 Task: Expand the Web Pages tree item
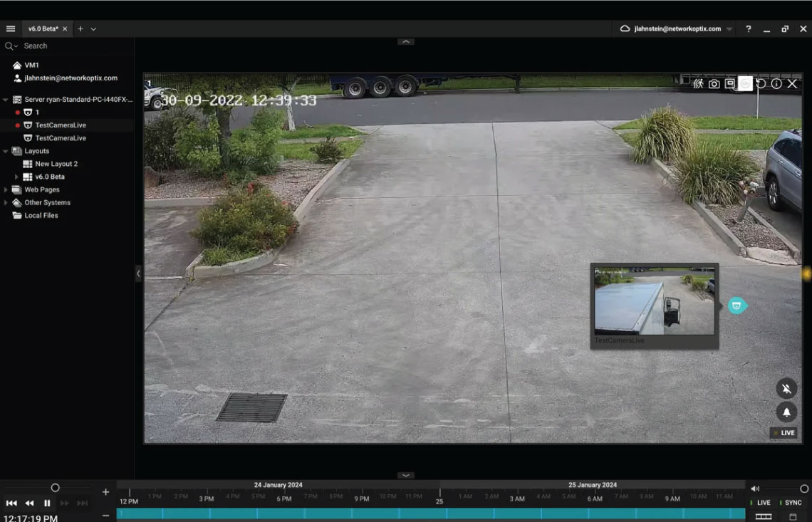6,190
